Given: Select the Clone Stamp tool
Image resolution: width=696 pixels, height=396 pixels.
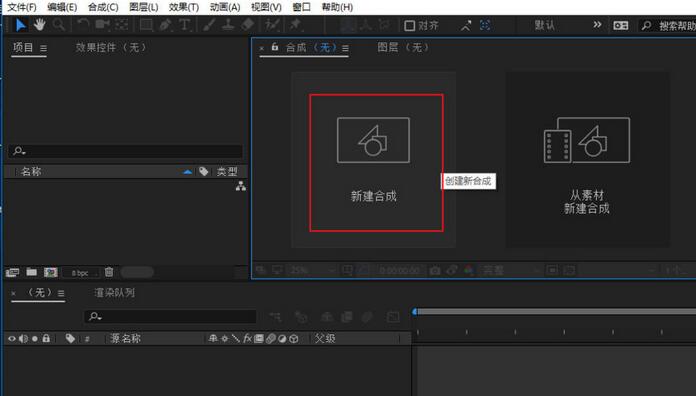Looking at the screenshot, I should (x=228, y=25).
